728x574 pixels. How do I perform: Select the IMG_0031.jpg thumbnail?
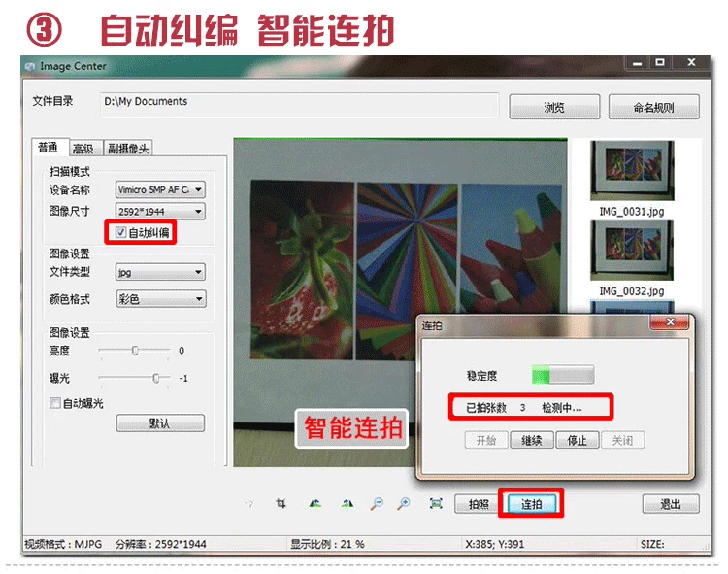click(x=632, y=170)
